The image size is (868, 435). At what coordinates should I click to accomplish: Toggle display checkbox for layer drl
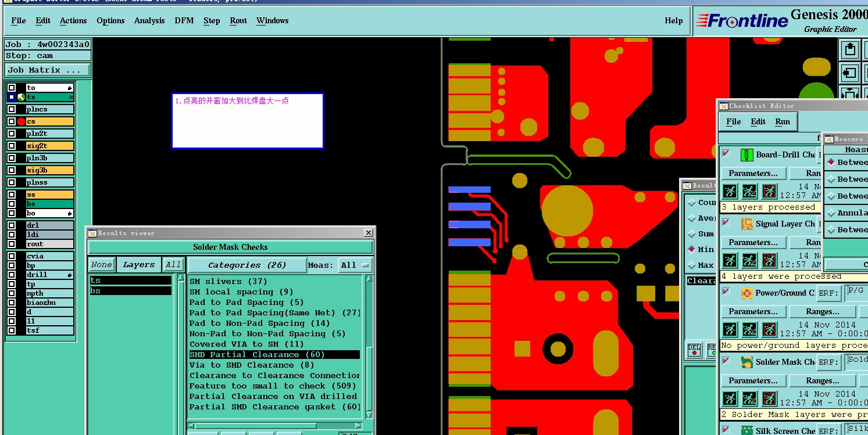tap(12, 225)
